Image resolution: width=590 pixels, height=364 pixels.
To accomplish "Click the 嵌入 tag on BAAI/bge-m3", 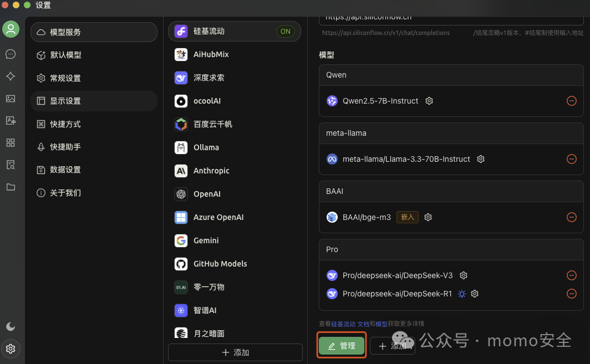I will (x=408, y=217).
